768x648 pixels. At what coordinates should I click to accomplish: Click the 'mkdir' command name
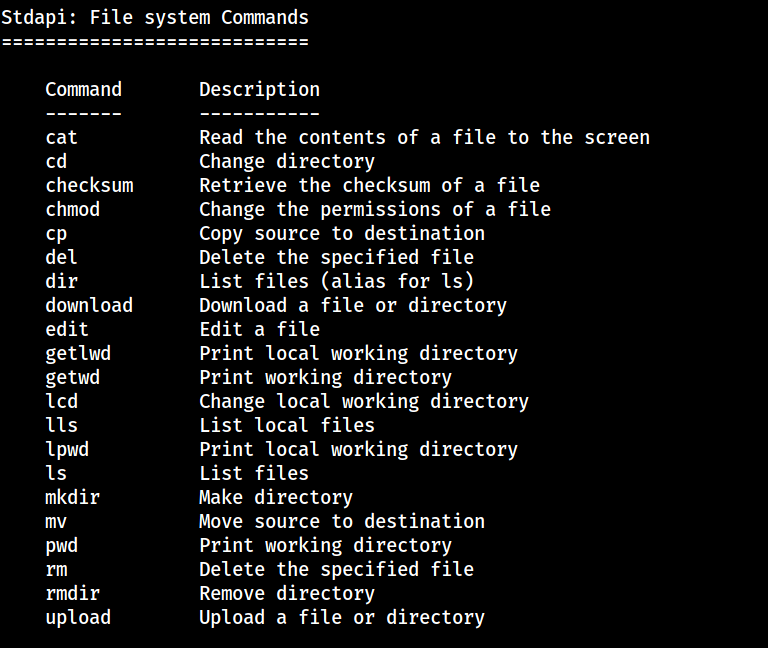72,498
